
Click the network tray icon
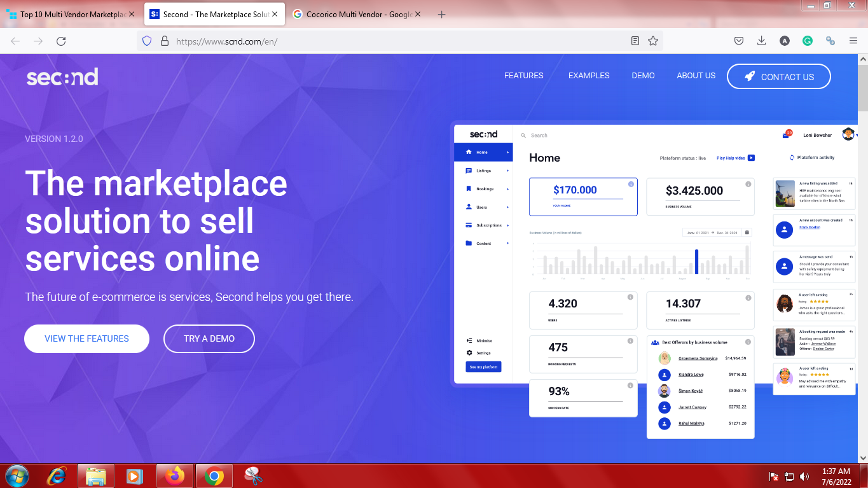[790, 476]
